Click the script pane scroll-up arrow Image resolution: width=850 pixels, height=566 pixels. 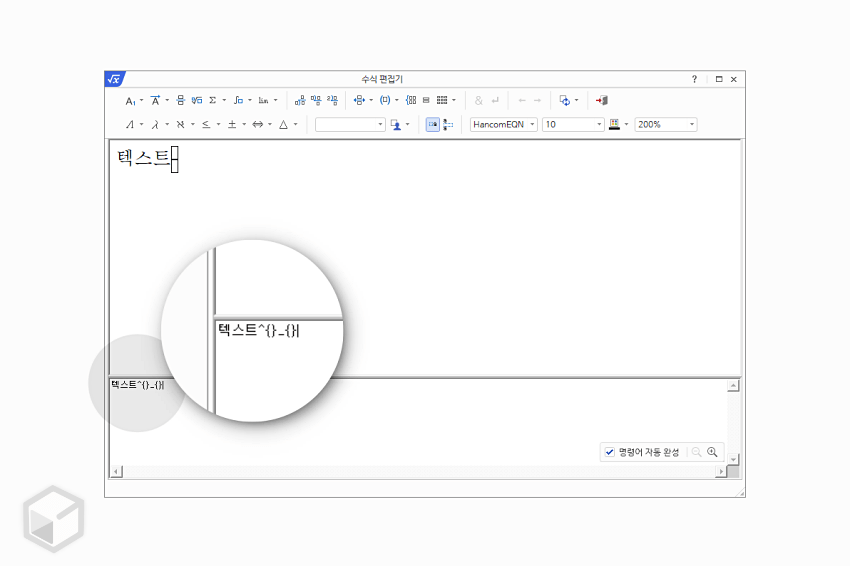[733, 386]
